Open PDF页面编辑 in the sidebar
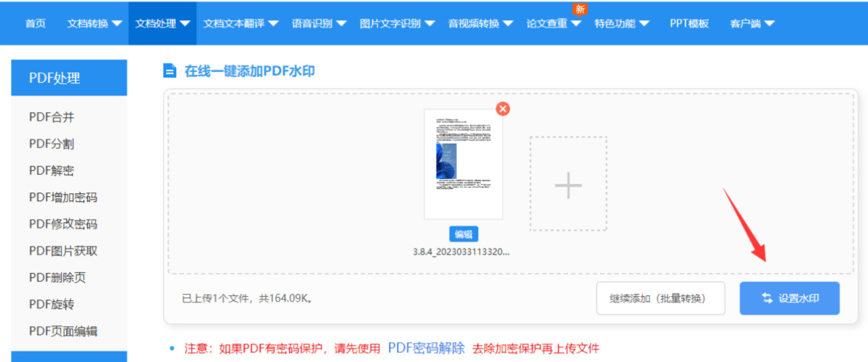Image resolution: width=868 pixels, height=362 pixels. (63, 330)
